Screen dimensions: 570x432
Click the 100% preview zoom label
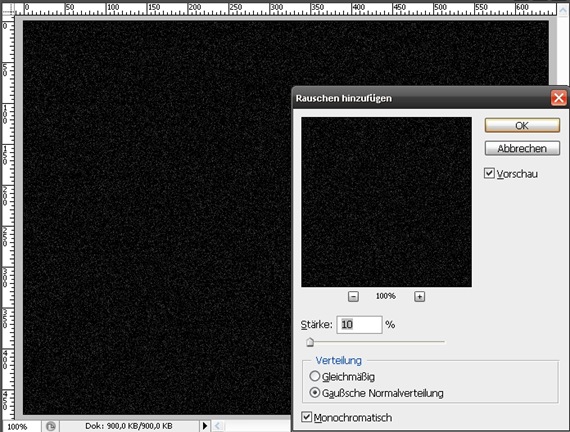click(386, 296)
